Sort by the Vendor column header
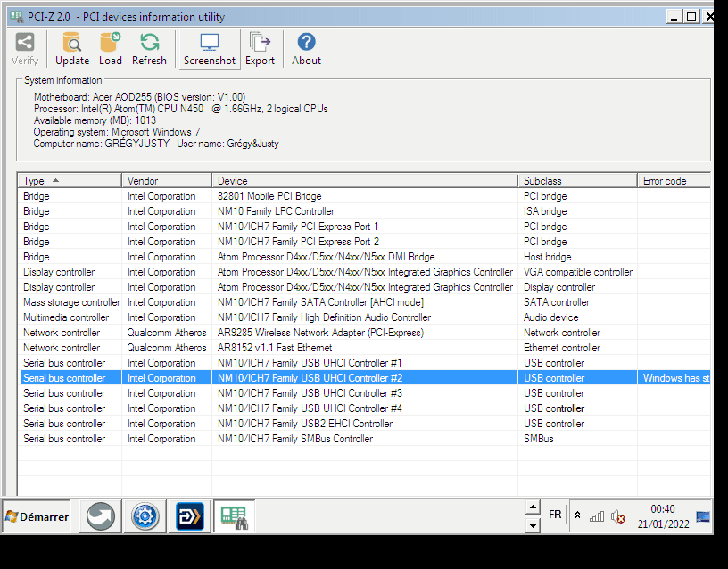The height and width of the screenshot is (569, 728). tap(167, 180)
